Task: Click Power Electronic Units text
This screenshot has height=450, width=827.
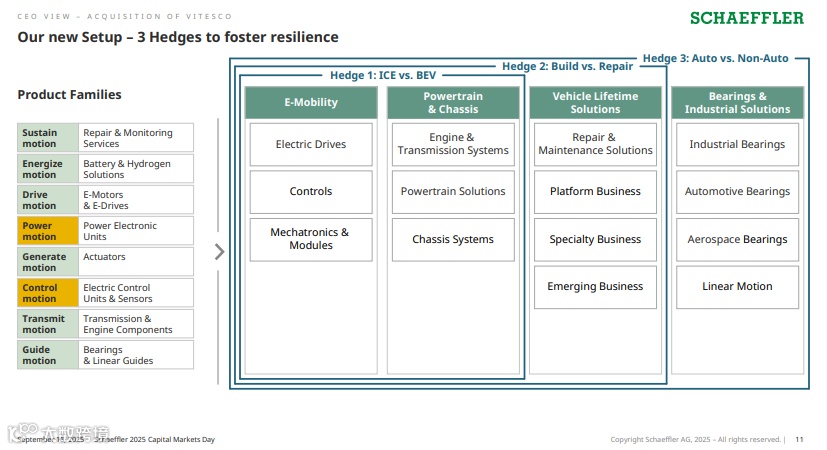Action: (120, 231)
